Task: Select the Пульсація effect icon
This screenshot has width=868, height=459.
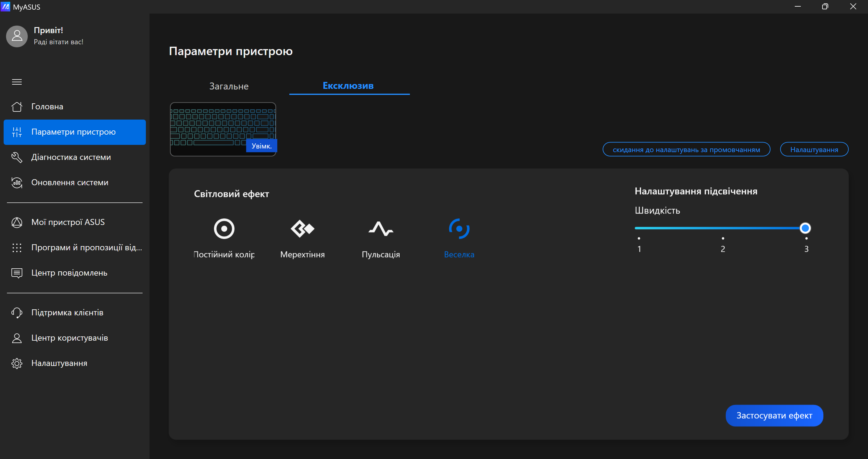Action: (380, 229)
